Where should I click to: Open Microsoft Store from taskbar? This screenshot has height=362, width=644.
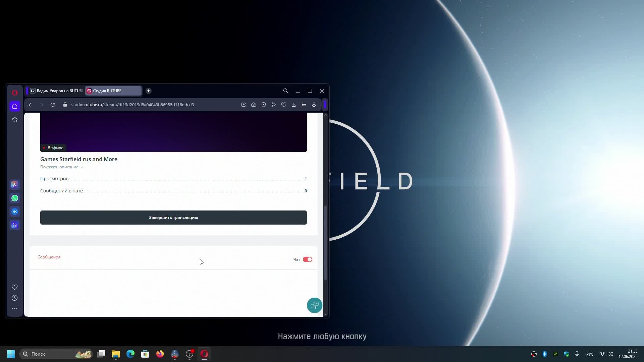[x=145, y=354]
